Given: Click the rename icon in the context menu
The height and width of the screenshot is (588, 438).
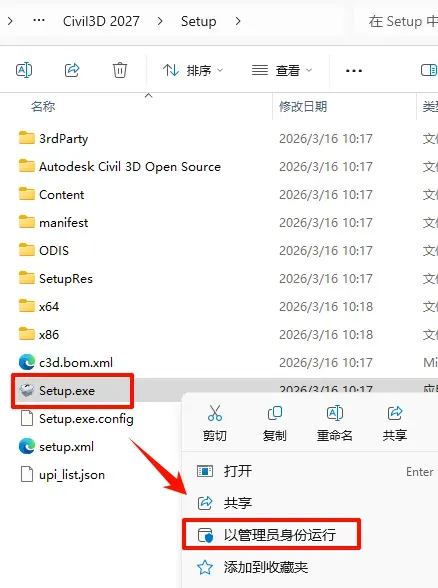Looking at the screenshot, I should (x=334, y=413).
